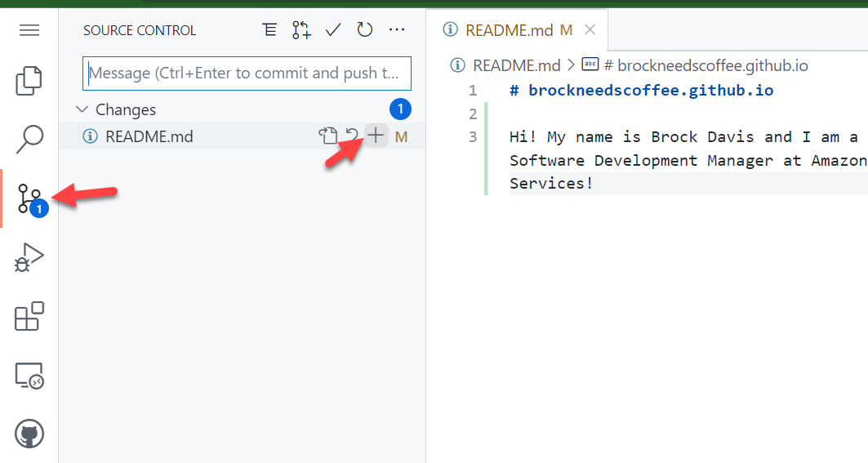Open the Run and Debug view
The image size is (868, 463).
29,257
